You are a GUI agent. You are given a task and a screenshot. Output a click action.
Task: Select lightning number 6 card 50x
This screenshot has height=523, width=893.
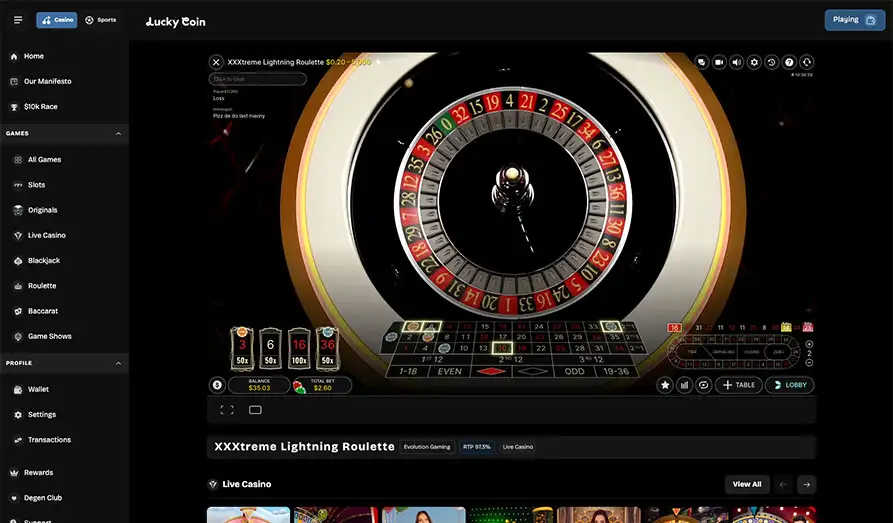click(271, 348)
